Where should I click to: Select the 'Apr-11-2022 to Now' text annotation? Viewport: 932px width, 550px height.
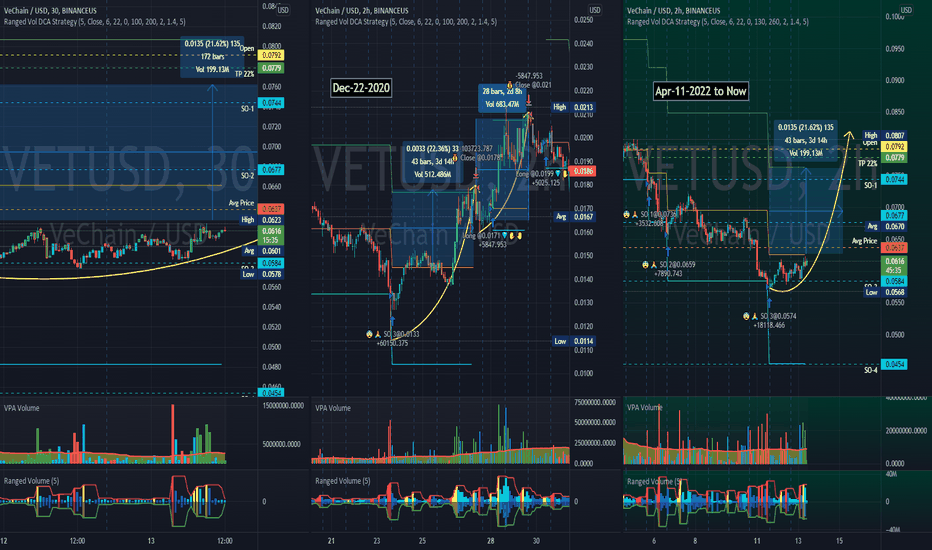[x=700, y=91]
